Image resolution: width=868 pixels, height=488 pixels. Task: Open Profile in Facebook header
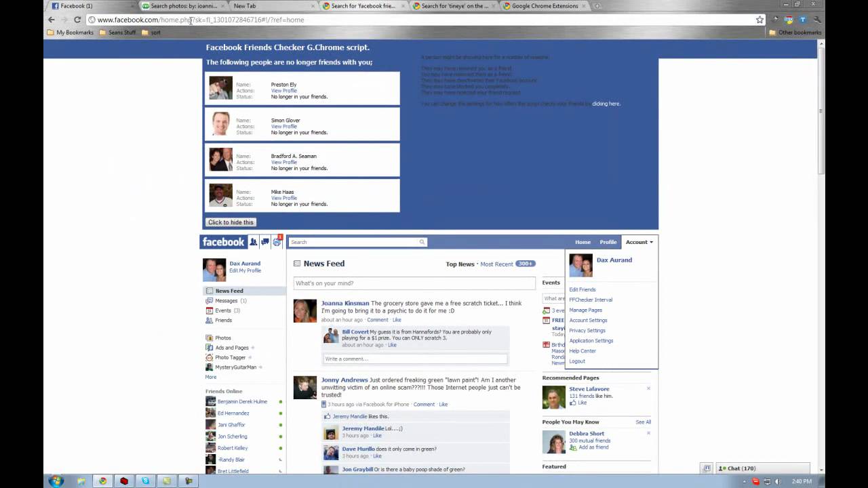pyautogui.click(x=608, y=242)
